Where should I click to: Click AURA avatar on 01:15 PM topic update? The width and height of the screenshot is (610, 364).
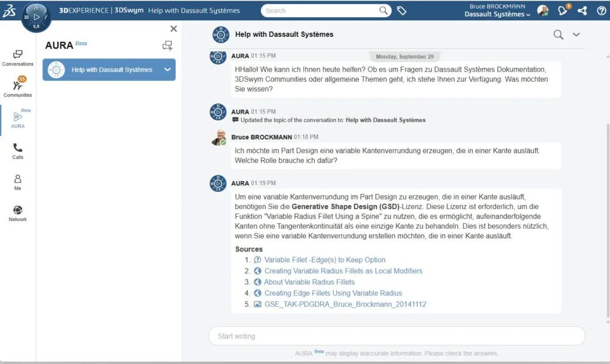pyautogui.click(x=218, y=112)
